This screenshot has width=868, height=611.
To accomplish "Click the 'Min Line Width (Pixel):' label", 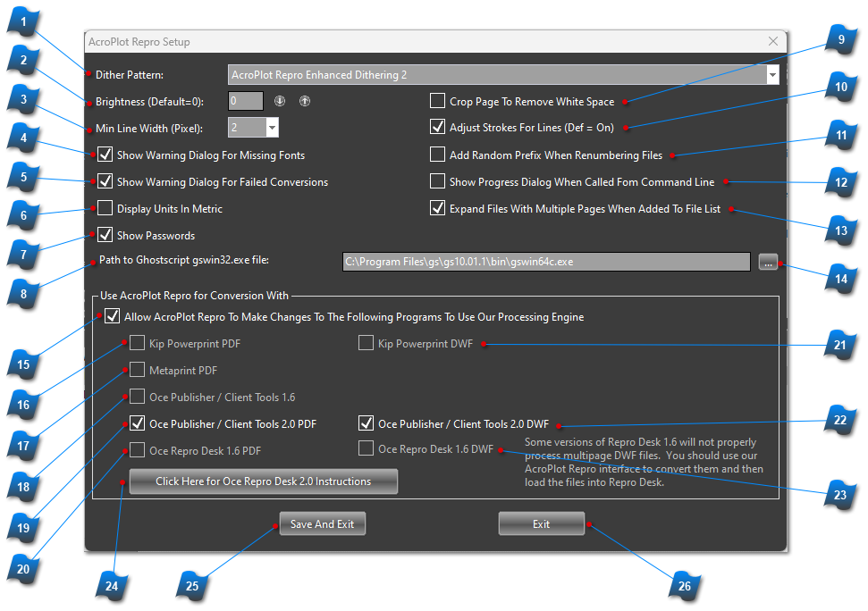I will pos(149,129).
